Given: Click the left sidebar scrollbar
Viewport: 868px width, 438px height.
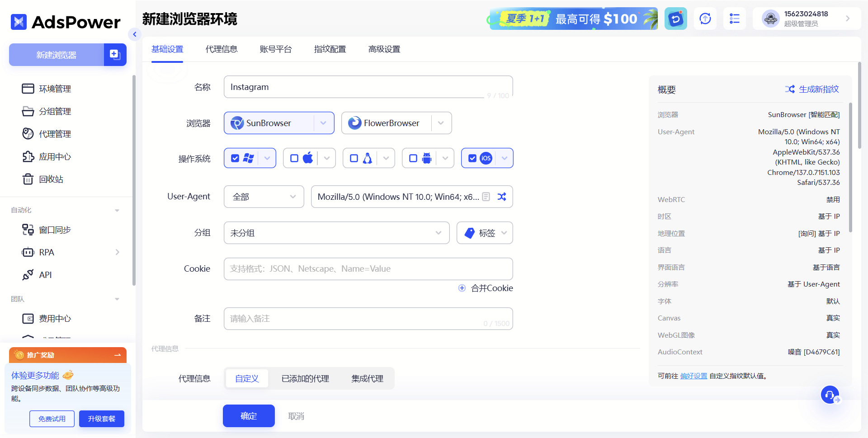Looking at the screenshot, I should pos(134,181).
